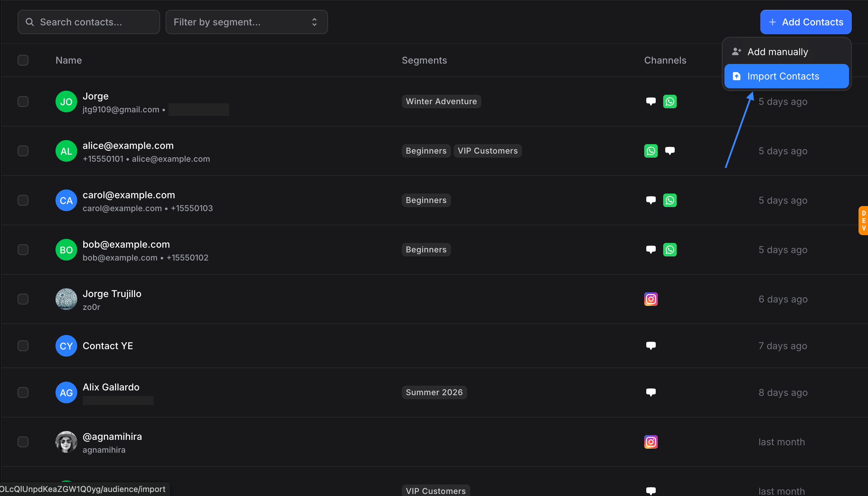868x496 pixels.
Task: Click the Add Contacts button
Action: pos(806,22)
